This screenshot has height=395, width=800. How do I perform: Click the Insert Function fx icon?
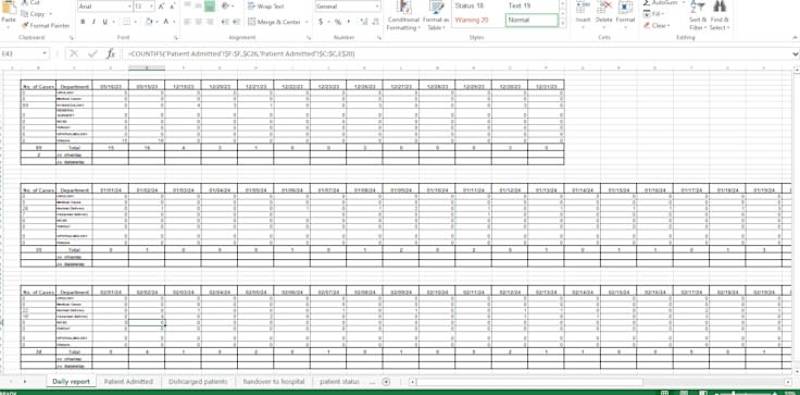(x=111, y=54)
